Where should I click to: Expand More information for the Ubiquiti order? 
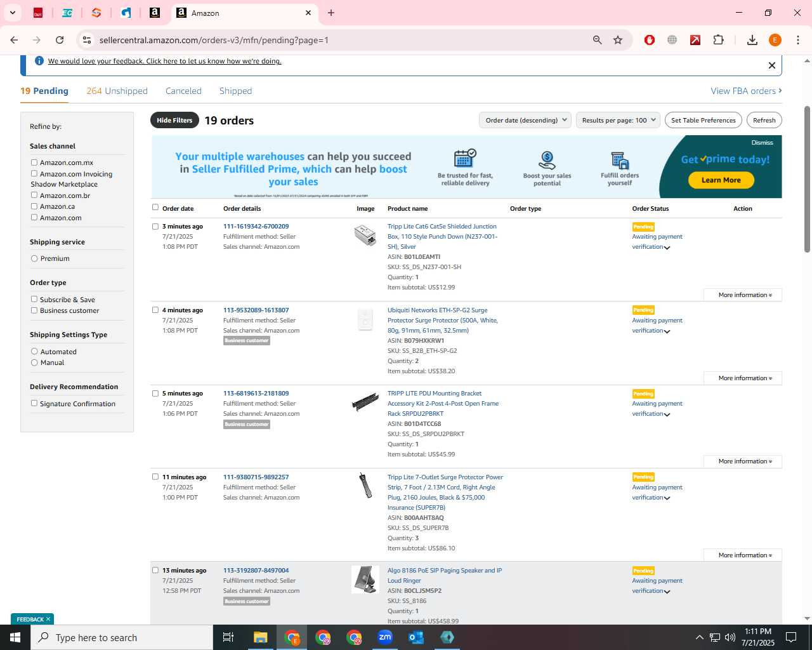click(x=743, y=378)
